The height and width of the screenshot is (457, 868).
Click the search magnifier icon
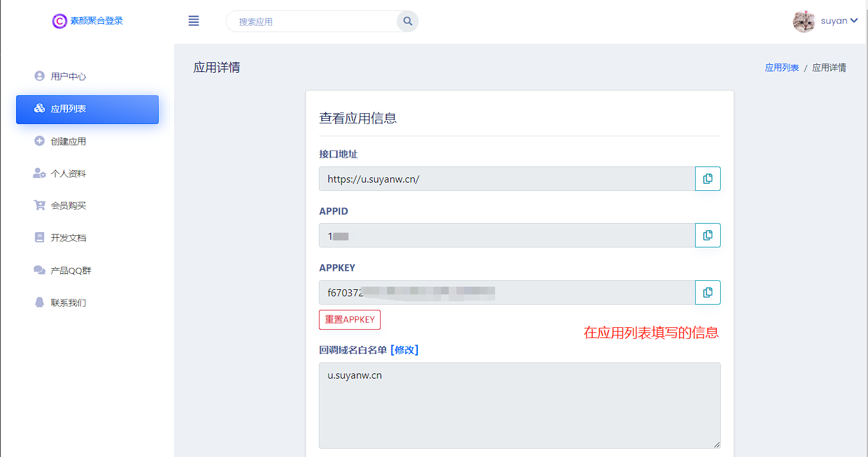[x=407, y=21]
